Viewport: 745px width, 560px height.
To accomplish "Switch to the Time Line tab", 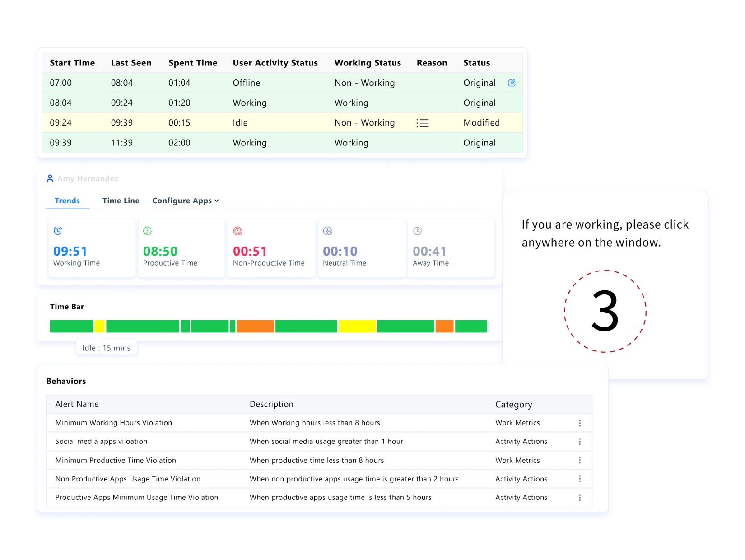I will tap(121, 201).
